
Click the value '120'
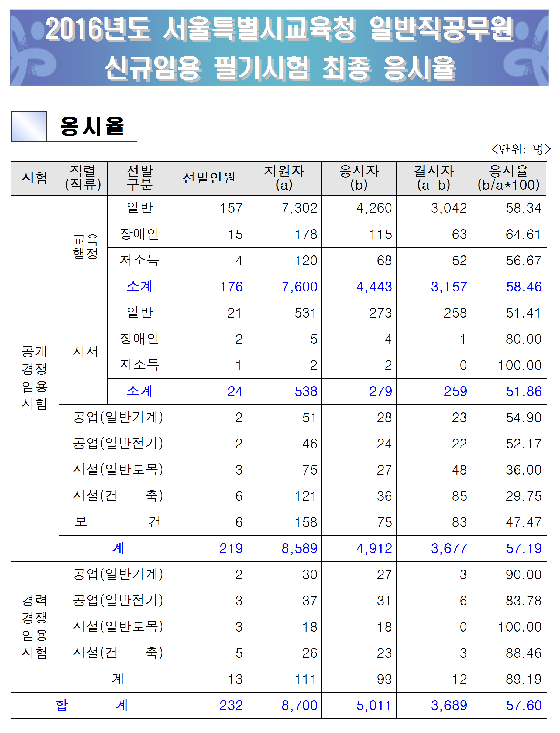306,261
